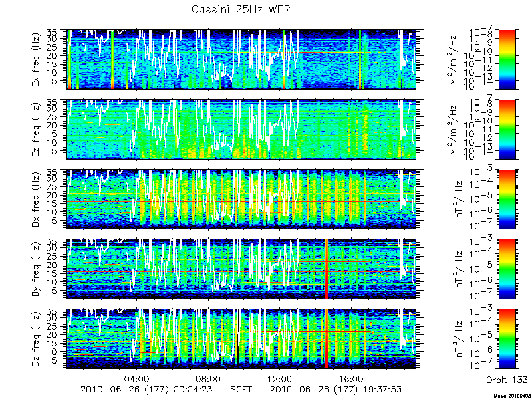Select the "Bx freq (Hz)" axis label
This screenshot has height=399, width=532.
pos(37,199)
